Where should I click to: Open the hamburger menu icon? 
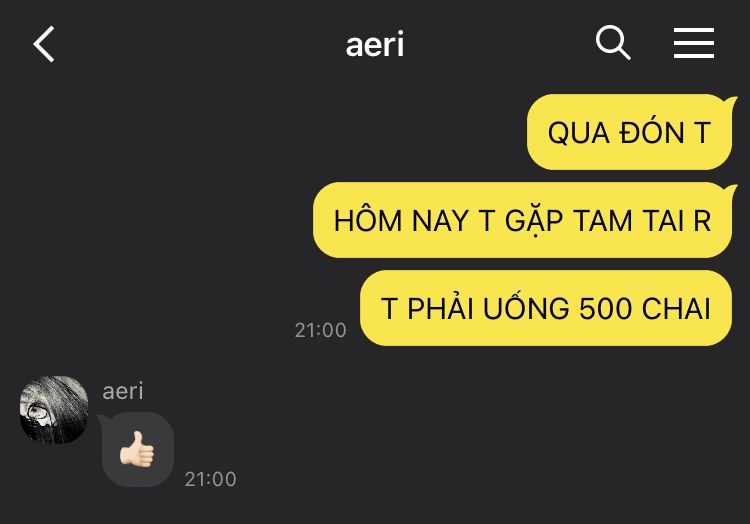[694, 43]
